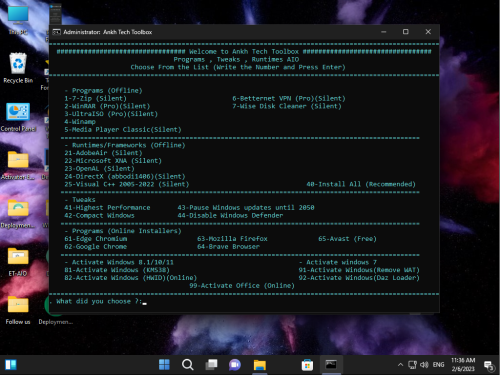Select the ET-AIO folder on desktop
Image resolution: width=500 pixels, height=375 pixels.
(18, 262)
